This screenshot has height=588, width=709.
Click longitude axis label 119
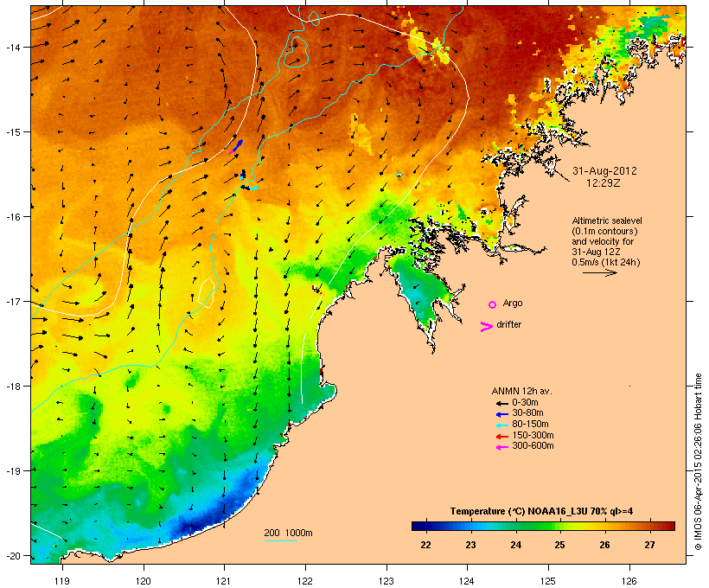(x=62, y=581)
